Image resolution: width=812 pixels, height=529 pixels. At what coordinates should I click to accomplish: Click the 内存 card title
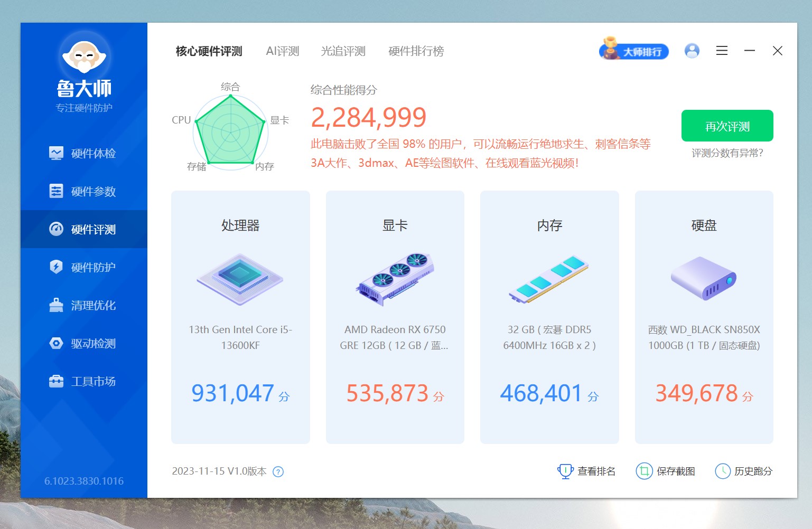pyautogui.click(x=549, y=225)
